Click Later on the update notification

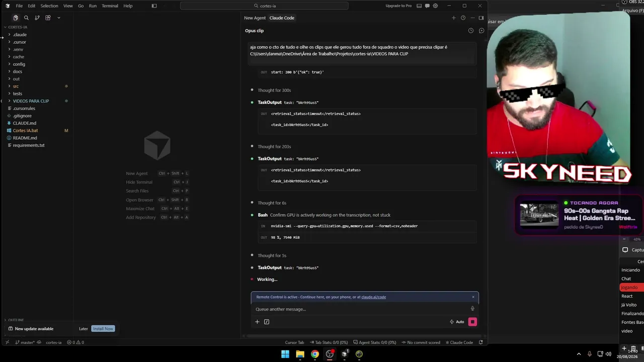click(84, 329)
